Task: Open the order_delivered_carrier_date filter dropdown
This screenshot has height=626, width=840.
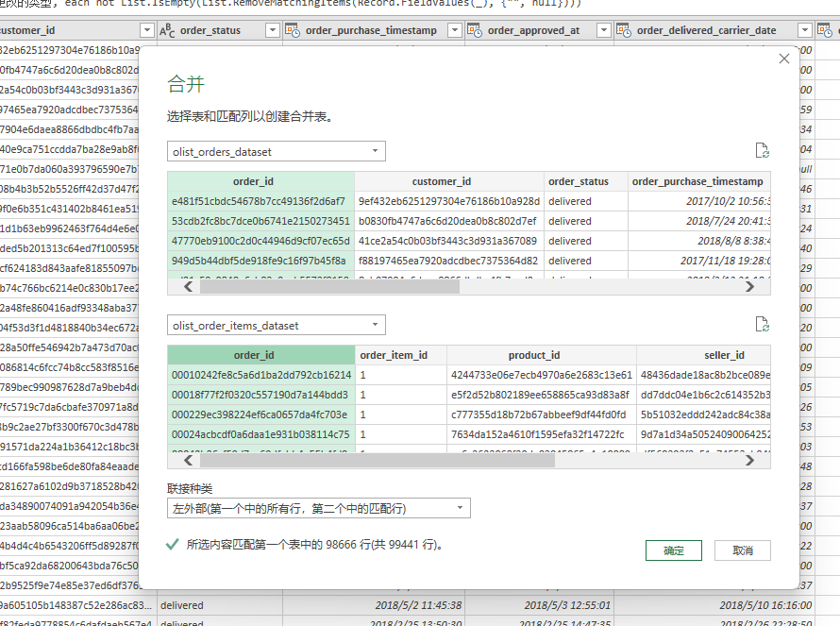Action: 805,30
